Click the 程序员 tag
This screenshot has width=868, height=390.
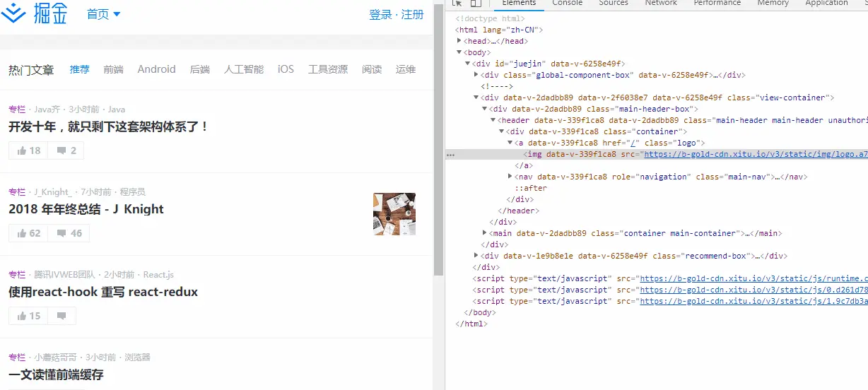(x=132, y=192)
